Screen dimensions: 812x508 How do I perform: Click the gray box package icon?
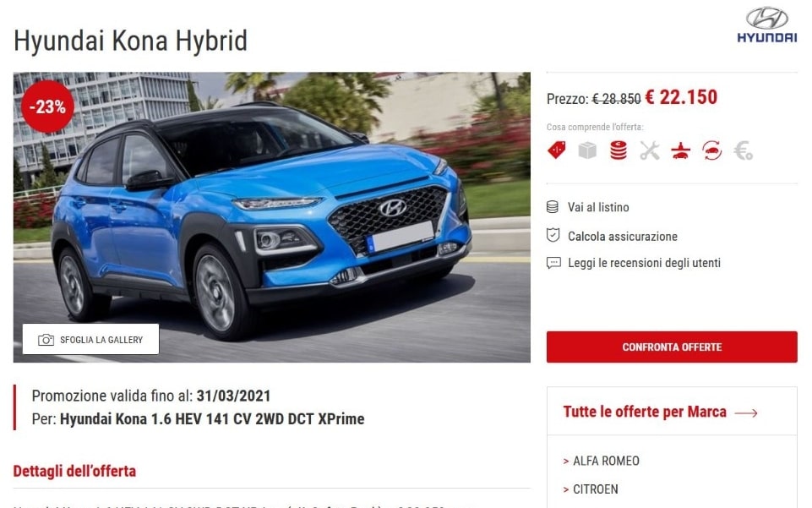click(587, 150)
